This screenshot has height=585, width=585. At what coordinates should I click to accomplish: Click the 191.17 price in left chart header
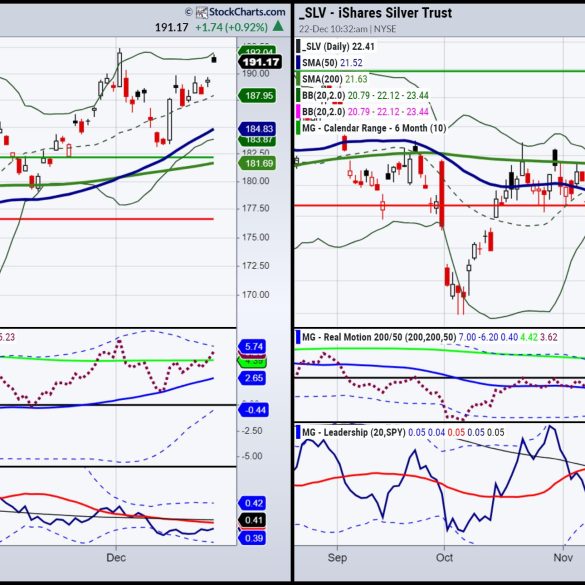(171, 27)
